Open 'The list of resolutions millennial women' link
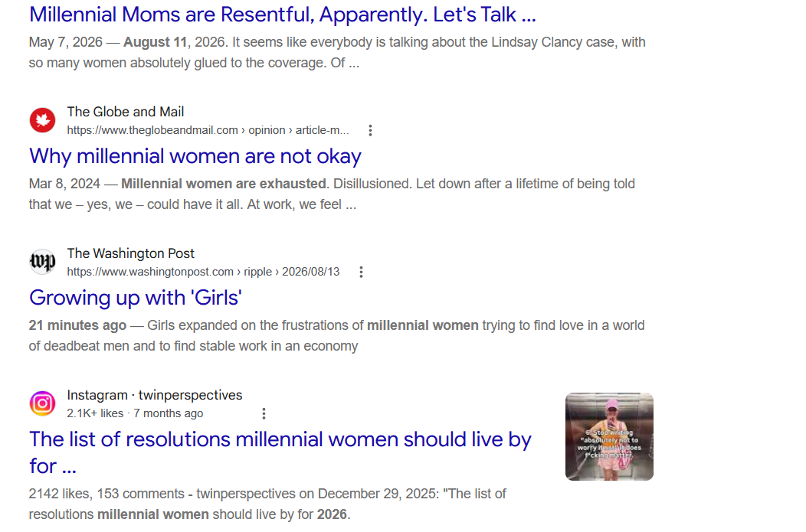This screenshot has height=532, width=806. (x=280, y=452)
